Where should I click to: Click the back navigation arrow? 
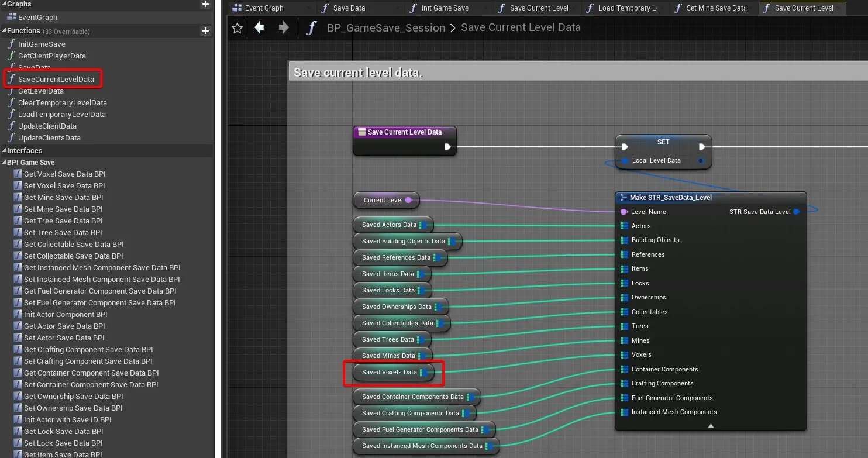click(259, 27)
